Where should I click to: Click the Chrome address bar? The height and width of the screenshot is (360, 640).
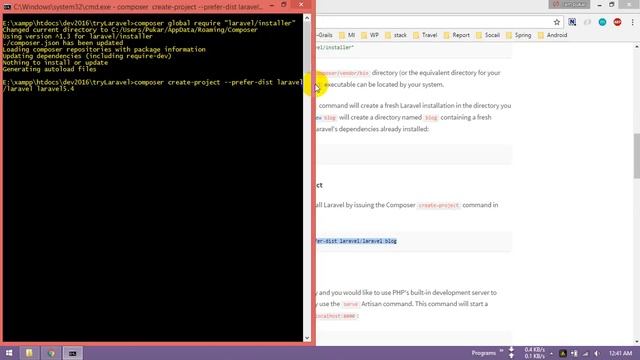click(433, 22)
